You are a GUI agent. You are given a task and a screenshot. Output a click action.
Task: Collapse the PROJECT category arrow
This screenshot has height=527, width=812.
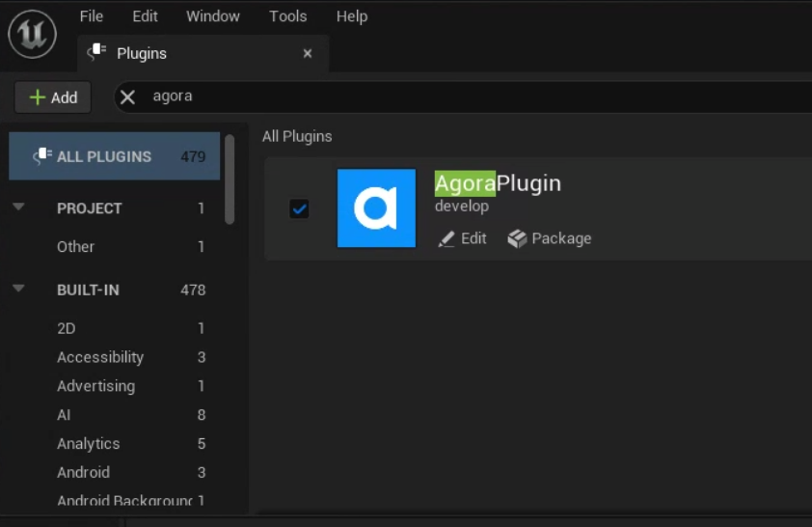[x=18, y=207]
